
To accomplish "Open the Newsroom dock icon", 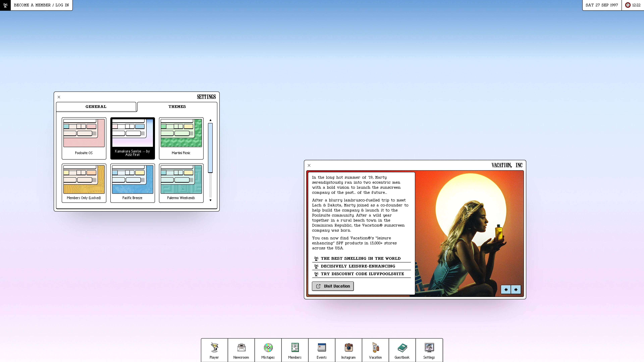I will click(x=241, y=350).
